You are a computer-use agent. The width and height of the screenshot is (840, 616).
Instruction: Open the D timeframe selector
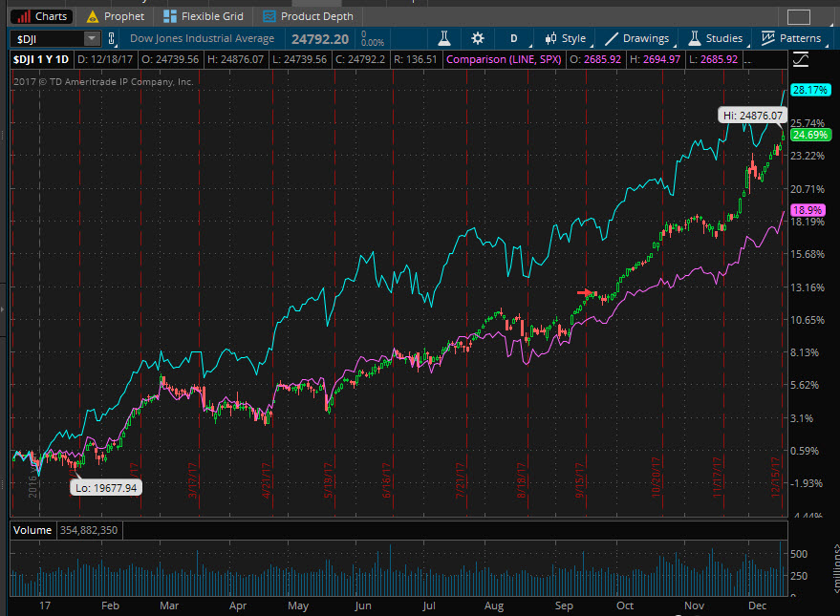pyautogui.click(x=515, y=38)
